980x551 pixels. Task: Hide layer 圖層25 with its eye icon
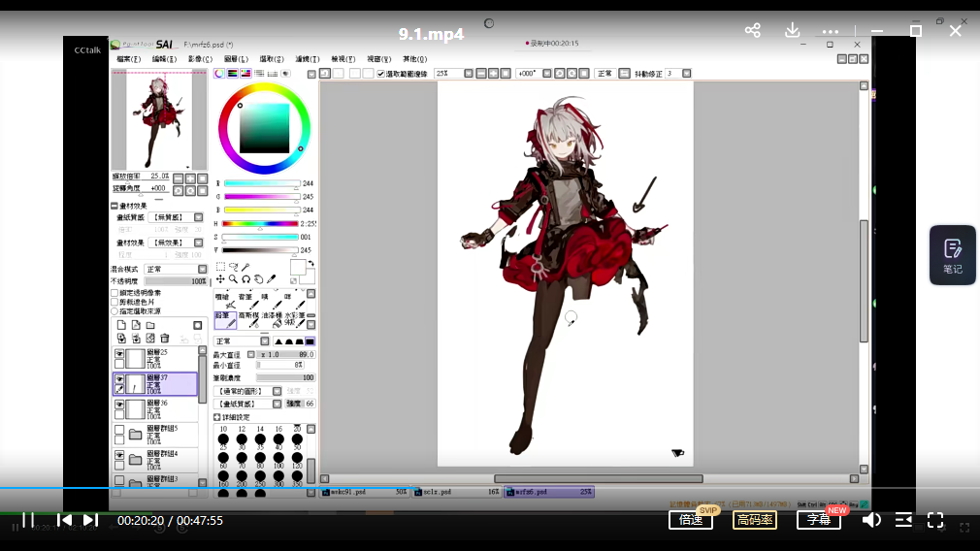119,354
